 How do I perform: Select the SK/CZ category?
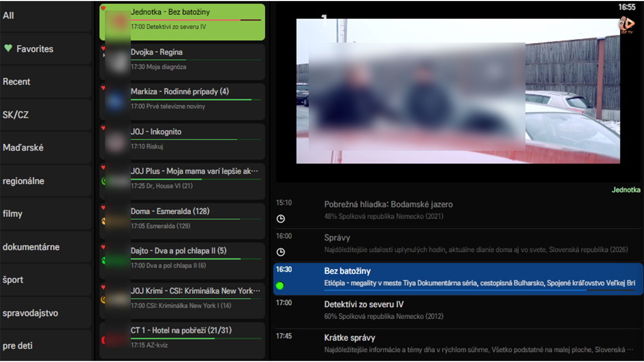(46, 115)
